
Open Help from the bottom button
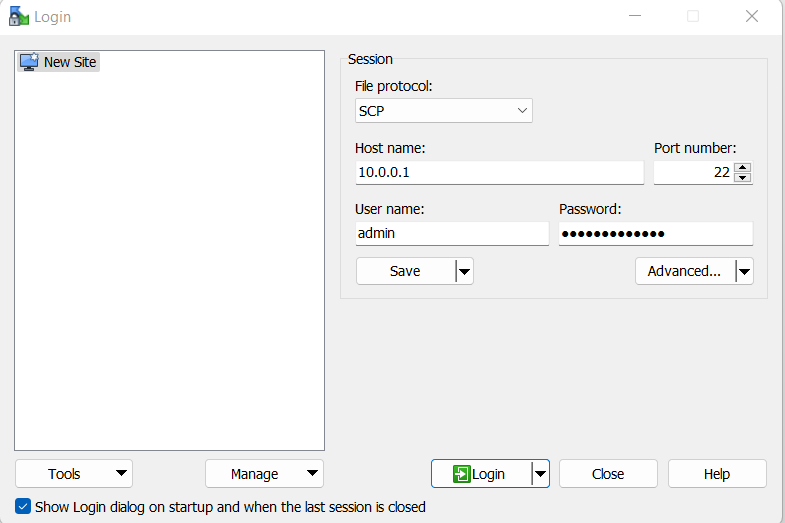tap(716, 474)
